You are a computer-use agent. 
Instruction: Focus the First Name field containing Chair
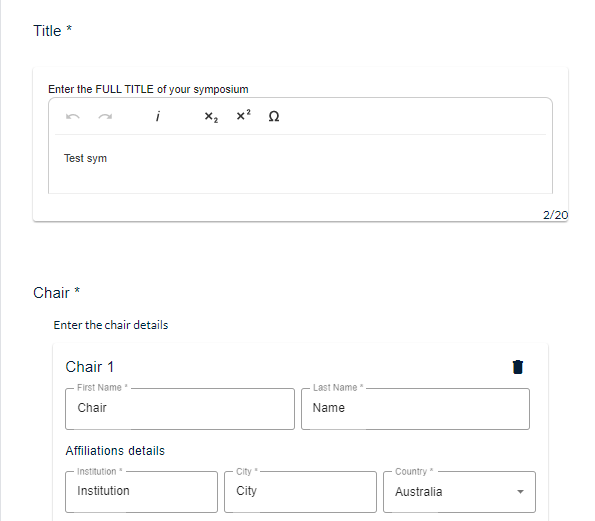click(x=180, y=409)
